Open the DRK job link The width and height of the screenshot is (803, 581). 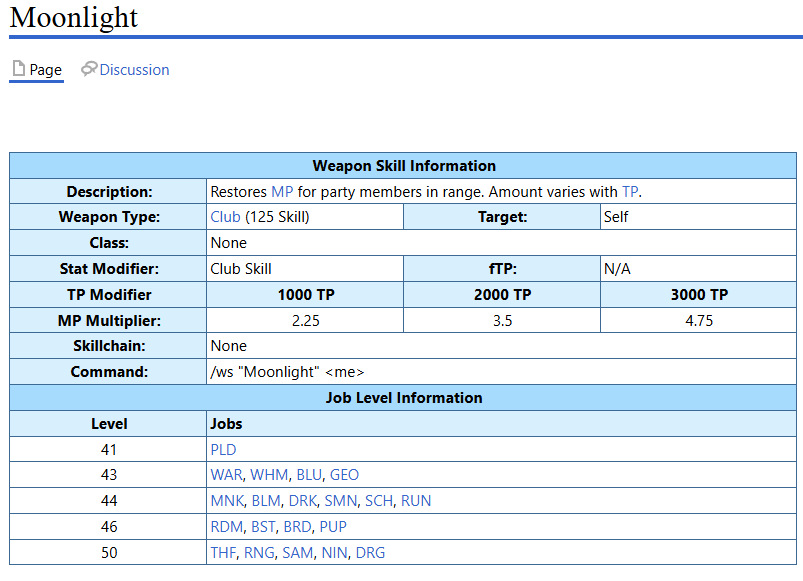pyautogui.click(x=303, y=501)
